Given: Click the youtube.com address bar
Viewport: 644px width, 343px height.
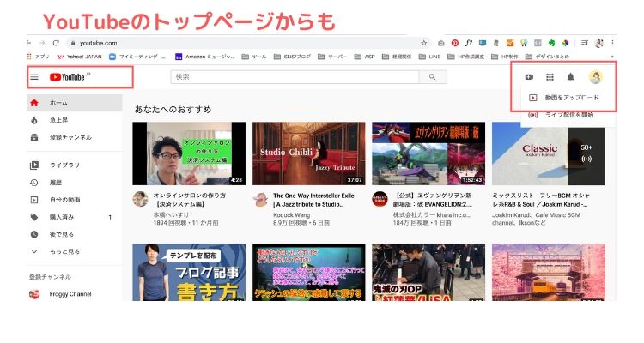Looking at the screenshot, I should (x=246, y=43).
